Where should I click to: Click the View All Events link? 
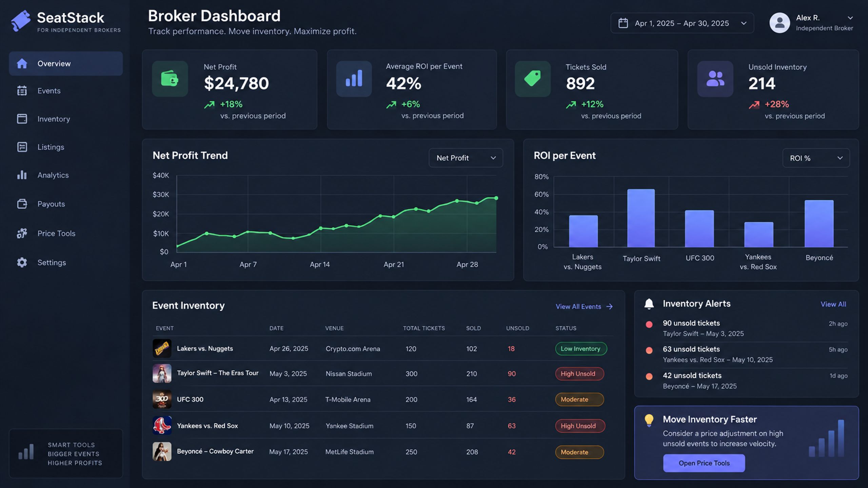[584, 306]
